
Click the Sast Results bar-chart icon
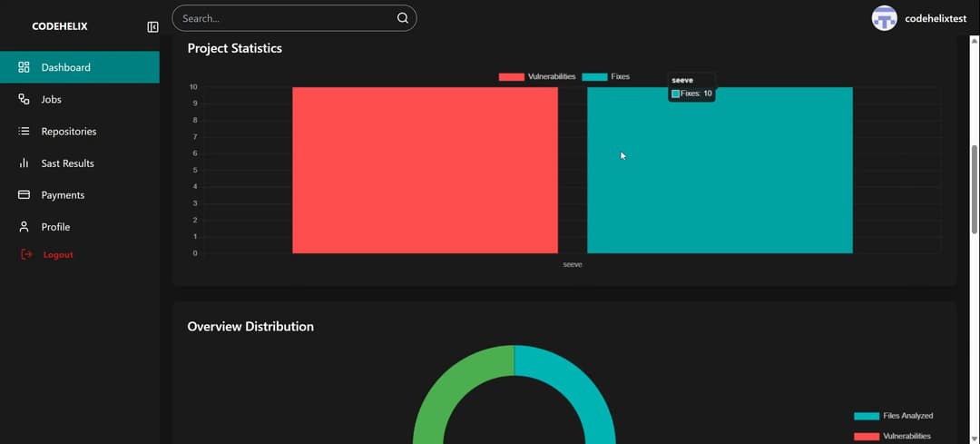[24, 163]
